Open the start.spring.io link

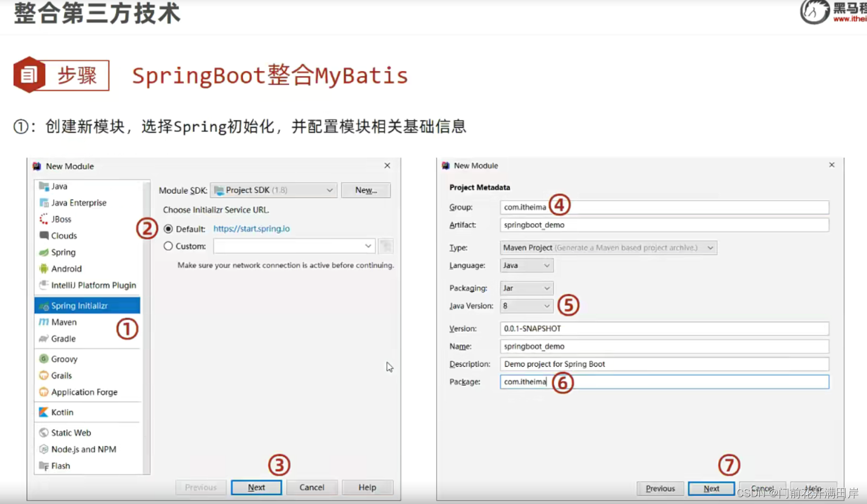pos(252,229)
